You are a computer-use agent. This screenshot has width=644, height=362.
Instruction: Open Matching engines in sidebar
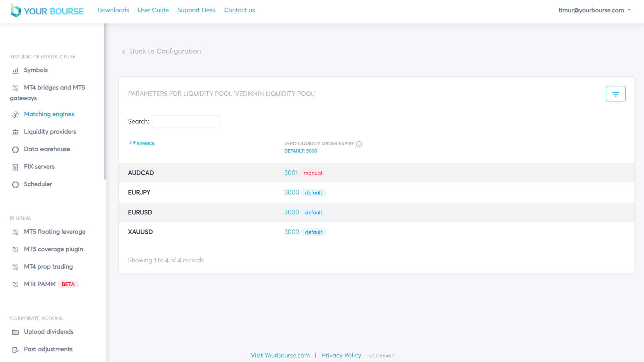coord(49,114)
